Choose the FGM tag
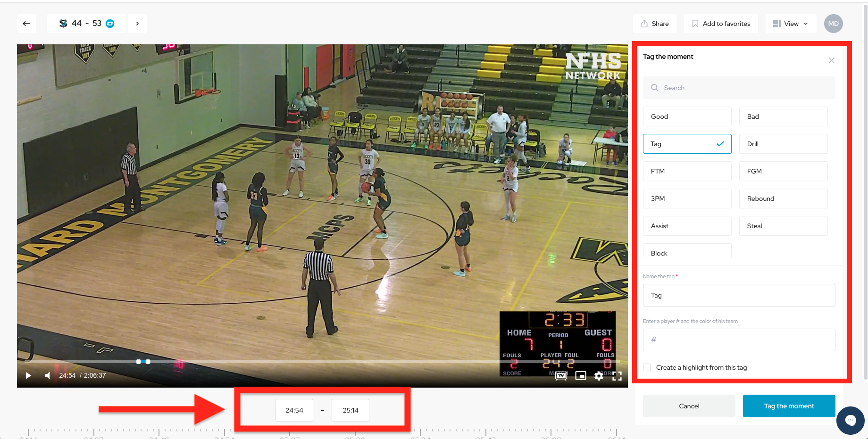This screenshot has height=439, width=868. point(783,171)
